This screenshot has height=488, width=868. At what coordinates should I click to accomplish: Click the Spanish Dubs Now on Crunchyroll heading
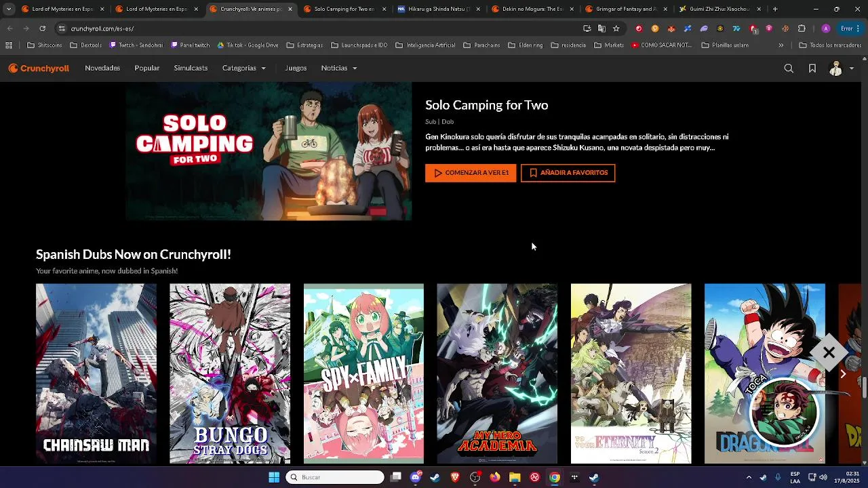(x=134, y=254)
